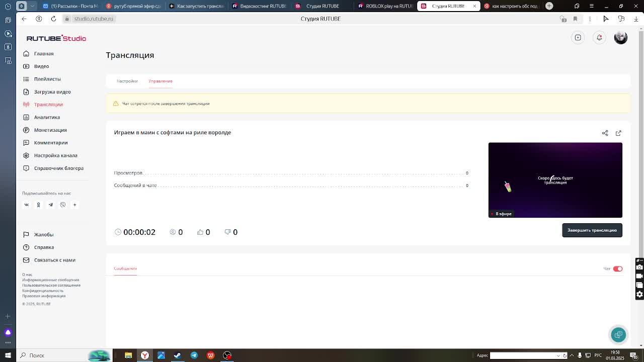Toggle the Чат switch off

[x=618, y=269]
